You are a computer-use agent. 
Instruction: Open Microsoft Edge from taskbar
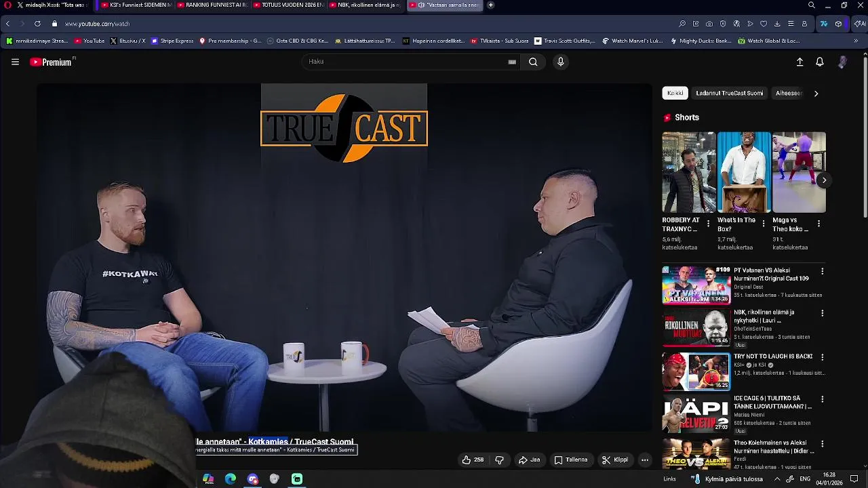[231, 479]
